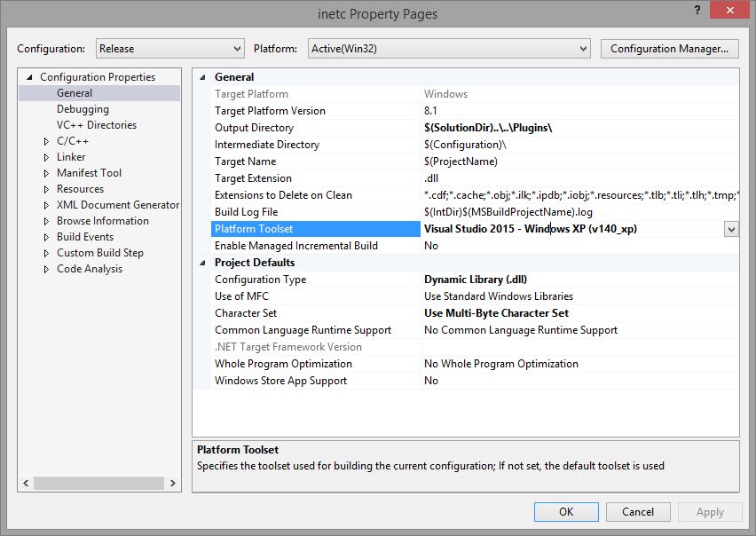This screenshot has width=756, height=536.
Task: Expand the Code Analysis node arrow
Action: coord(46,269)
